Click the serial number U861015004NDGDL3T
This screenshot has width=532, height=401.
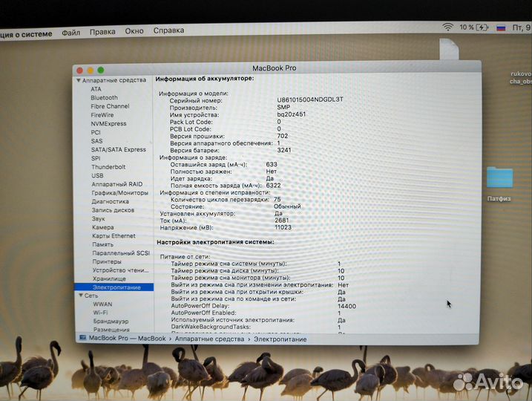point(310,100)
